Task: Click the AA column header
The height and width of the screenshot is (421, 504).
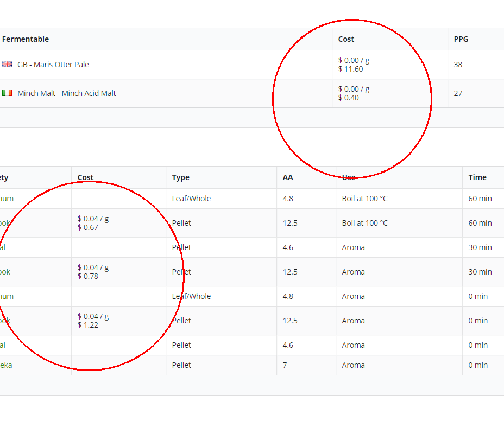Action: click(287, 177)
